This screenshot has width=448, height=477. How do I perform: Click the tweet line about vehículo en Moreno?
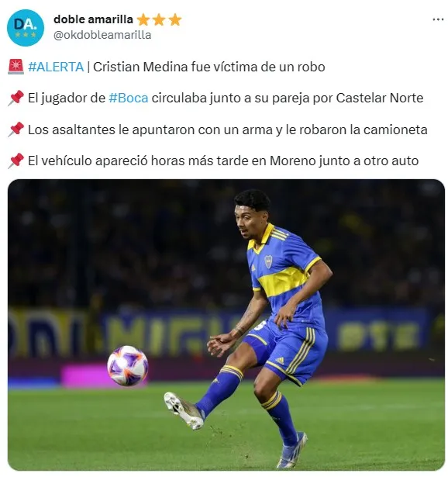[223, 161]
